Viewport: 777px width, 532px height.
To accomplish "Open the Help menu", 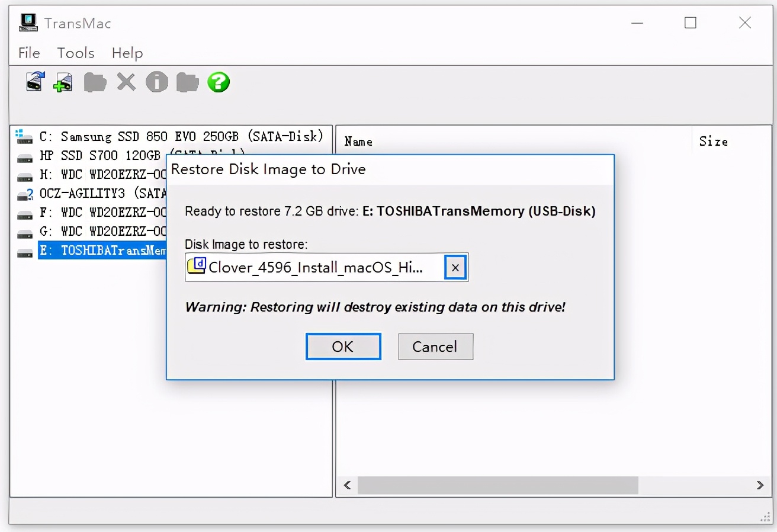I will click(127, 53).
